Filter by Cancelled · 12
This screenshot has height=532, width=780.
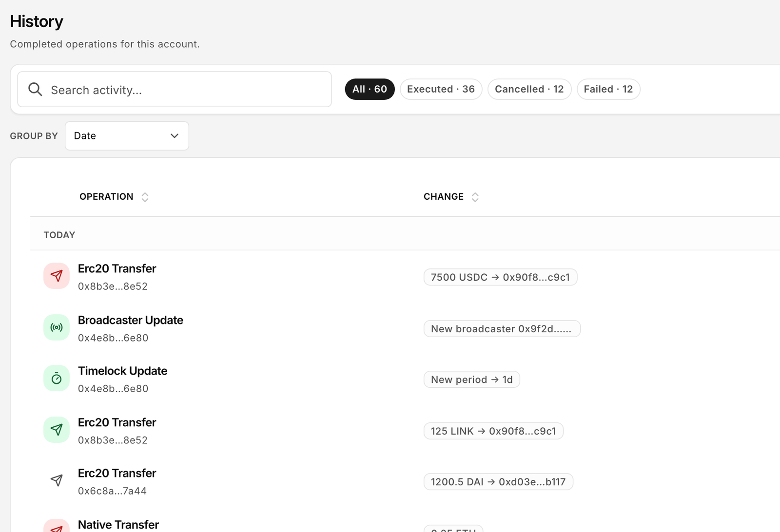[529, 89]
